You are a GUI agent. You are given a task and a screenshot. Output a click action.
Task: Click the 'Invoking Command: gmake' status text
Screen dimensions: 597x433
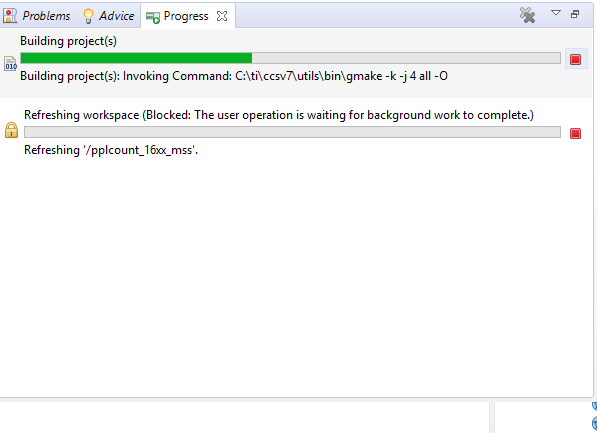(234, 76)
